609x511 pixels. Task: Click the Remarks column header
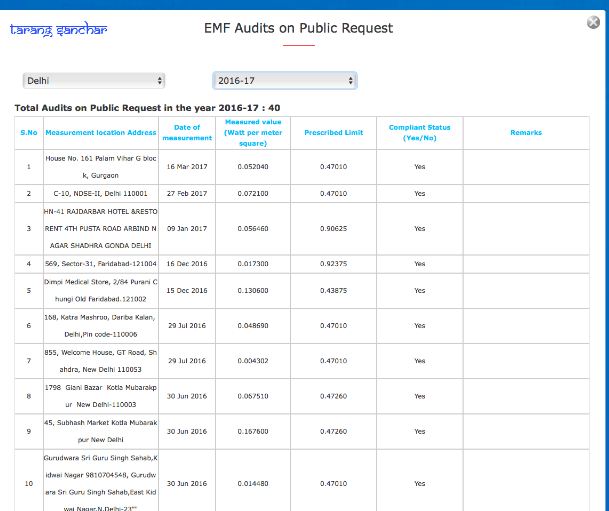click(x=526, y=132)
